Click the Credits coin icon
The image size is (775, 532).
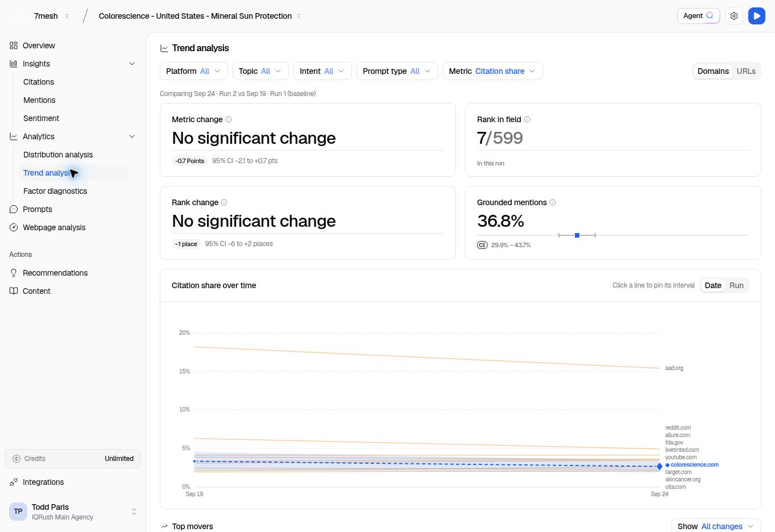pyautogui.click(x=16, y=459)
